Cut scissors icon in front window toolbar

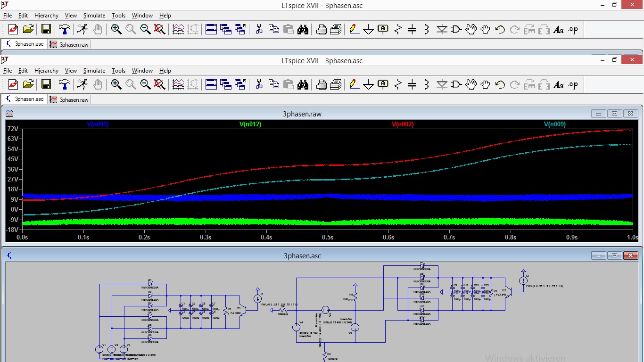[x=259, y=85]
